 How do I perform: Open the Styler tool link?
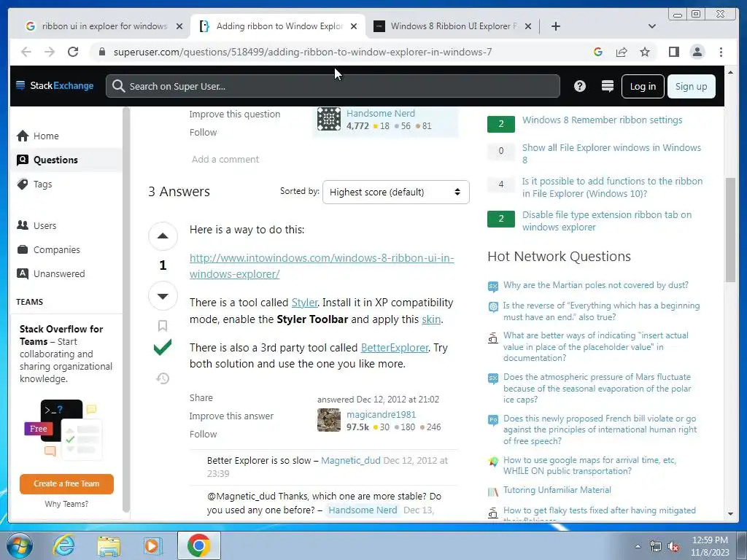point(304,303)
